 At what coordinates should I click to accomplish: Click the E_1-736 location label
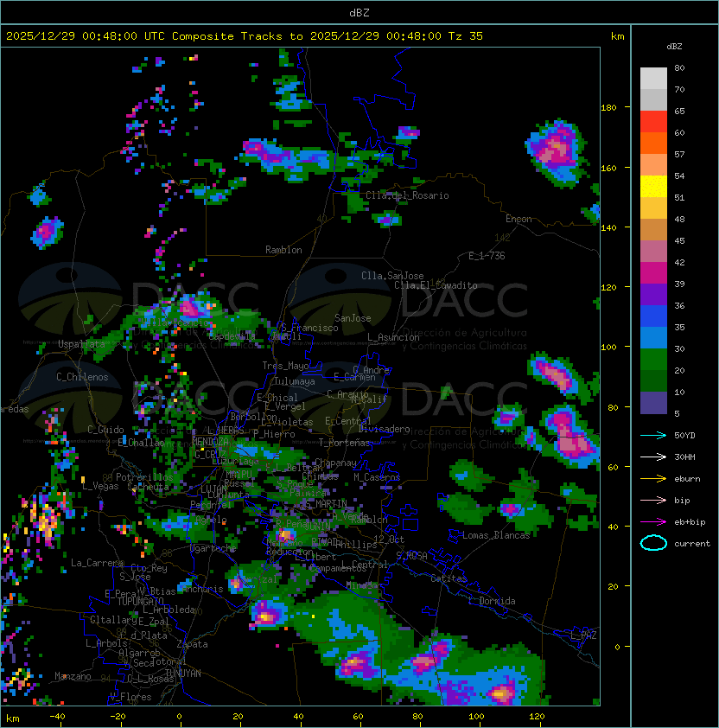[x=487, y=256]
